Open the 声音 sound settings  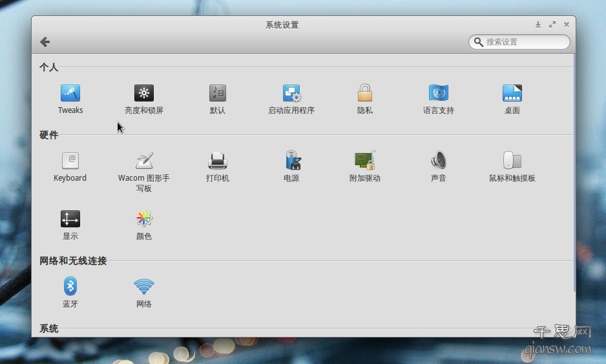(439, 167)
